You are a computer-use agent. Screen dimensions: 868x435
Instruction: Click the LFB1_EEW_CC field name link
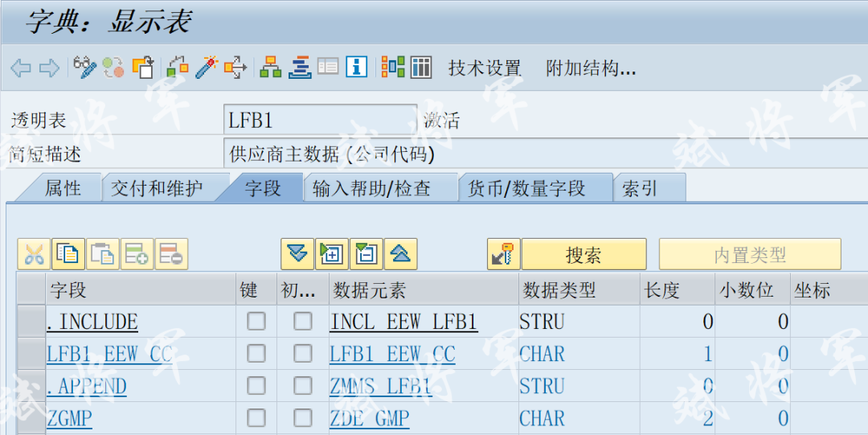[109, 354]
